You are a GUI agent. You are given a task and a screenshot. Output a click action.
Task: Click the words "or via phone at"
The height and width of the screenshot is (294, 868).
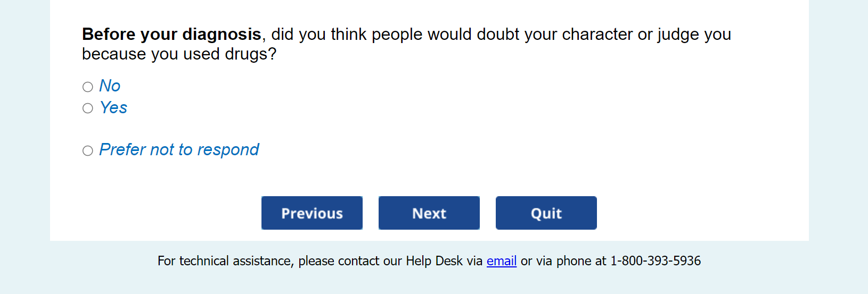click(563, 261)
